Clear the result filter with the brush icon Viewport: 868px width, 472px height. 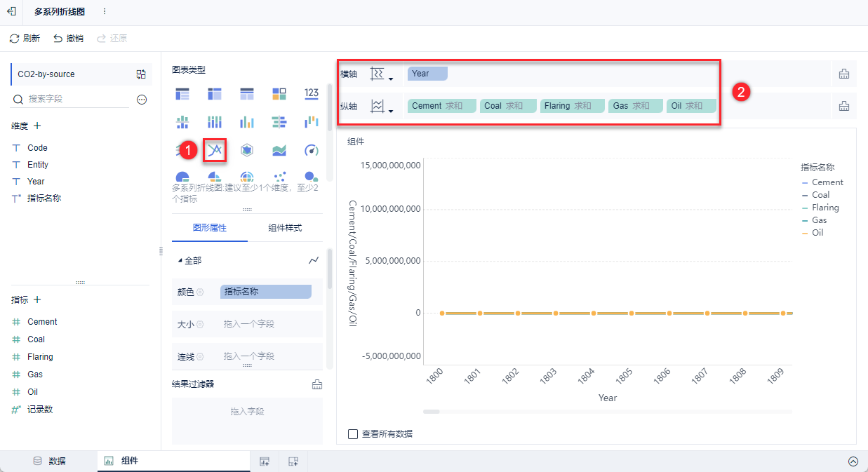(317, 384)
